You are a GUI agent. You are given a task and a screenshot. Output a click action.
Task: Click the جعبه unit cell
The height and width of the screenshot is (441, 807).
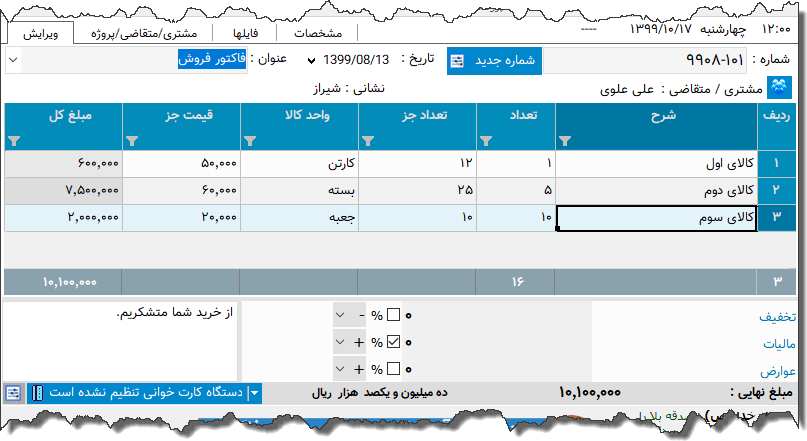pyautogui.click(x=300, y=218)
